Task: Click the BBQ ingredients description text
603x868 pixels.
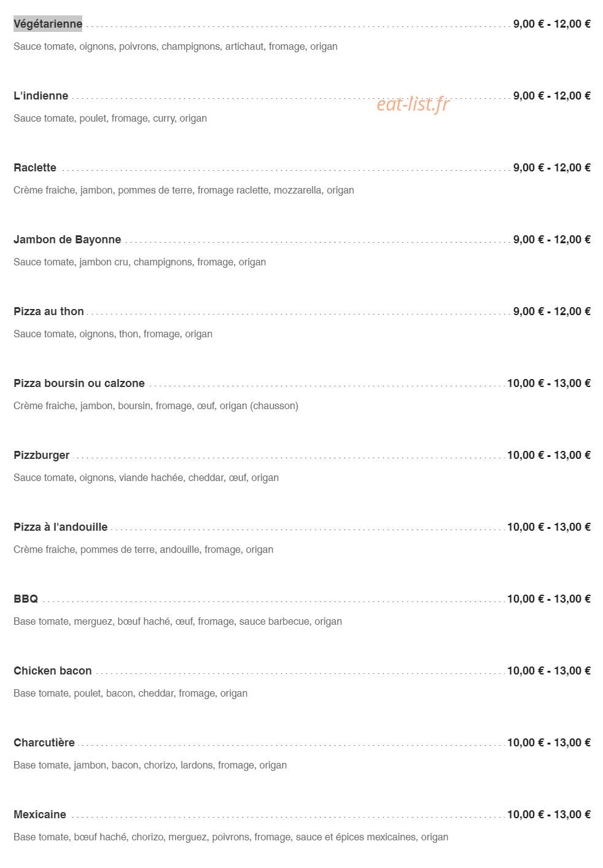Action: pos(178,622)
